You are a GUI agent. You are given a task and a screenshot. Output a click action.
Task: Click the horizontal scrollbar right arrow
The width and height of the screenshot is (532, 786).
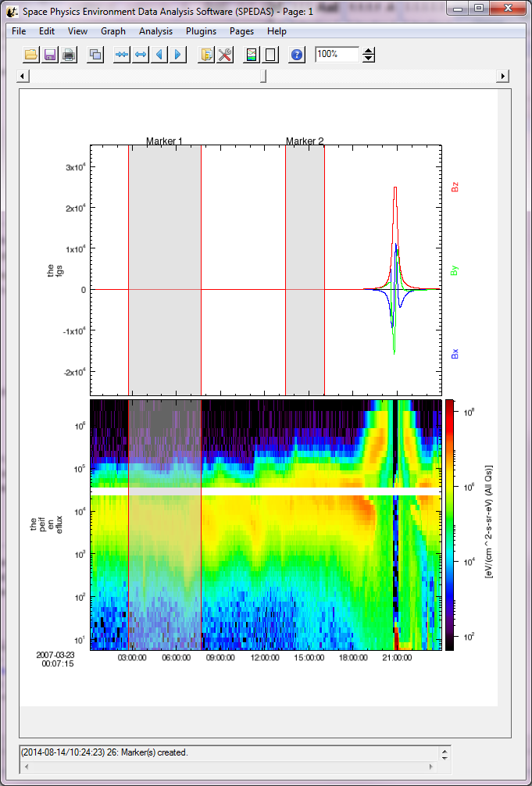[x=504, y=76]
